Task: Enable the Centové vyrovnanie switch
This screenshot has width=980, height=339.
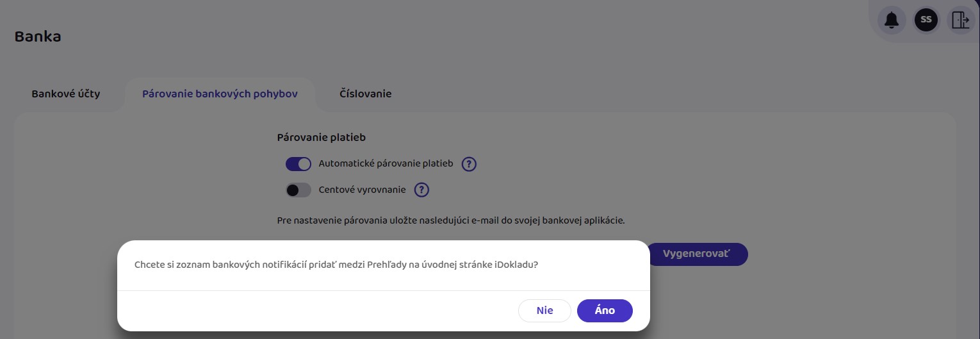Action: (298, 190)
